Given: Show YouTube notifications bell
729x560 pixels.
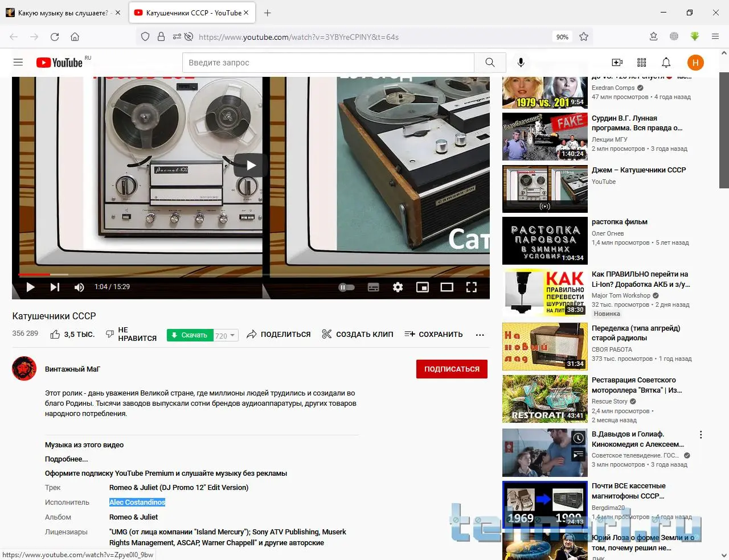Looking at the screenshot, I should pyautogui.click(x=666, y=63).
